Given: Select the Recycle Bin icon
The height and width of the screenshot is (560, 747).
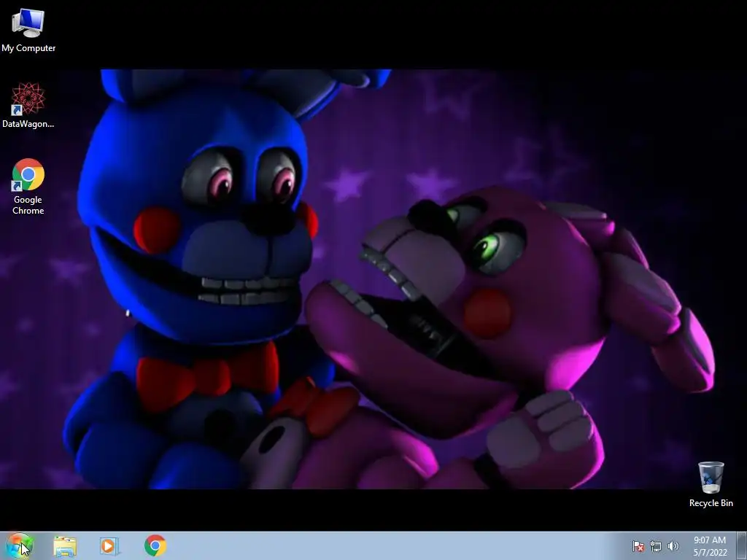Looking at the screenshot, I should (711, 484).
